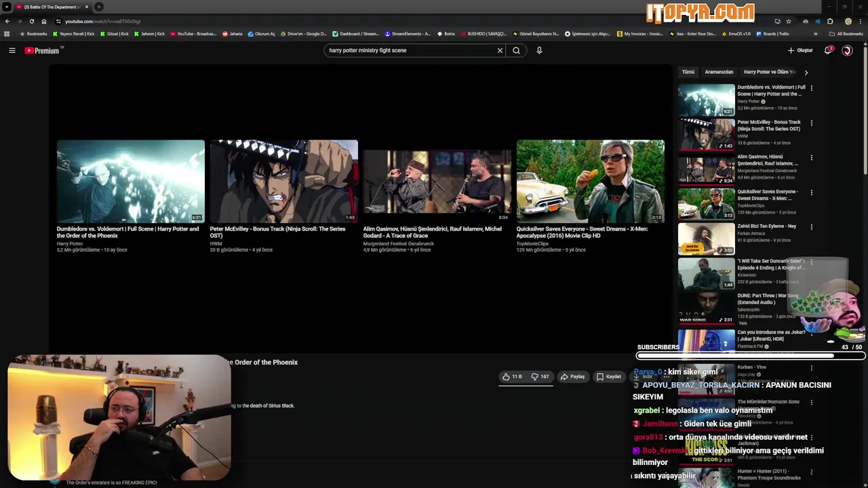Open the Yayıncı Paneli | Kick bookmark
Viewport: 868px width, 488px height.
click(x=73, y=33)
